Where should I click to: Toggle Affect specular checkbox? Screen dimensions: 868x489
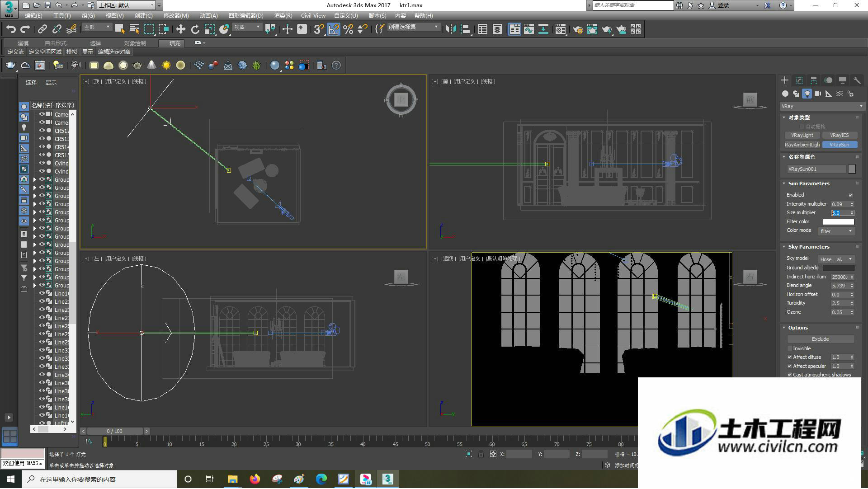(790, 367)
